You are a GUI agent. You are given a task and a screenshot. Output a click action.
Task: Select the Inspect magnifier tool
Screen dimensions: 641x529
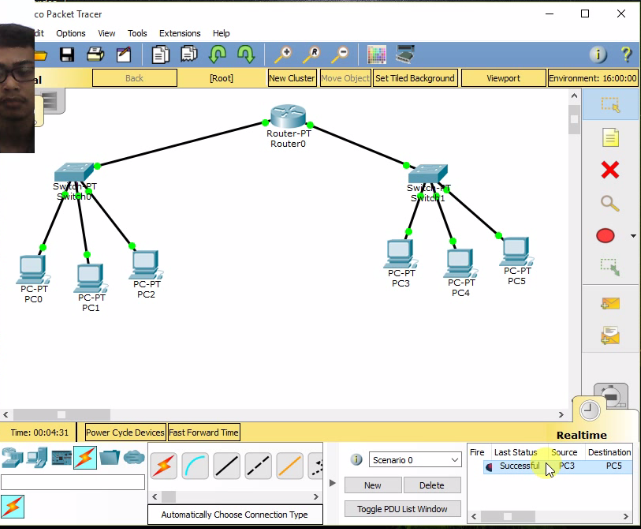(610, 203)
